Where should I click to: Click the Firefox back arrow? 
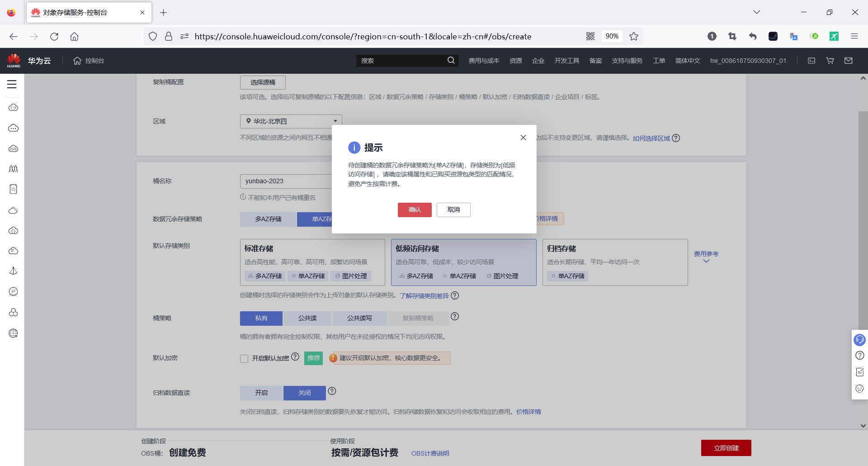point(14,36)
